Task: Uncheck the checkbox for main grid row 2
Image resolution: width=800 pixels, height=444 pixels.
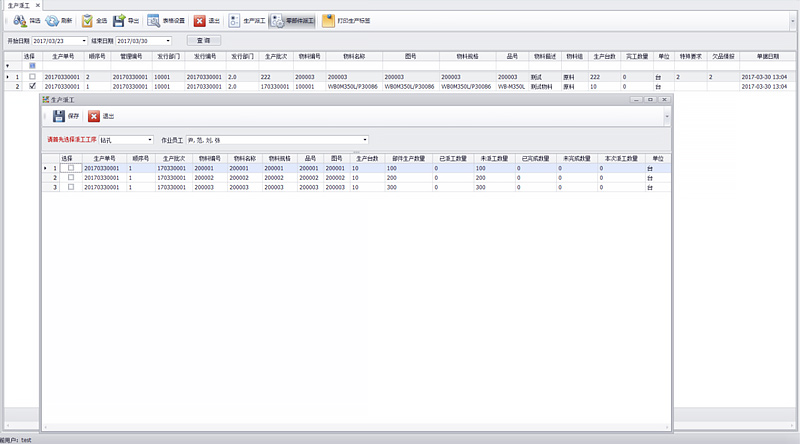Action: pos(32,87)
